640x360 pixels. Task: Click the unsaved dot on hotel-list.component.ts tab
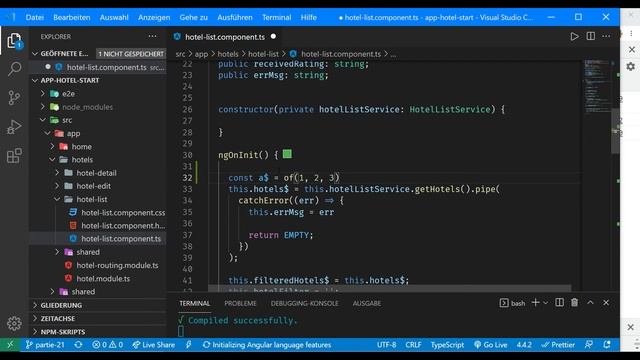273,36
